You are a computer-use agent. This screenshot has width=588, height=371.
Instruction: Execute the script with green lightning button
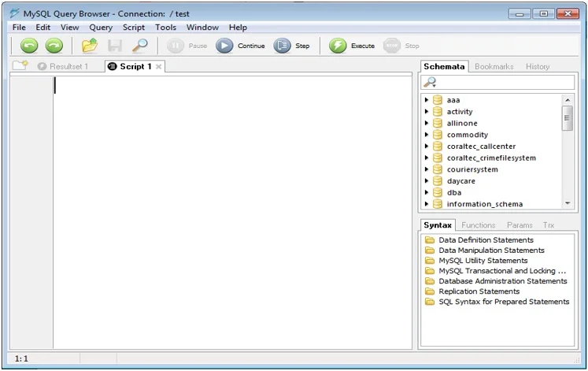(x=352, y=46)
